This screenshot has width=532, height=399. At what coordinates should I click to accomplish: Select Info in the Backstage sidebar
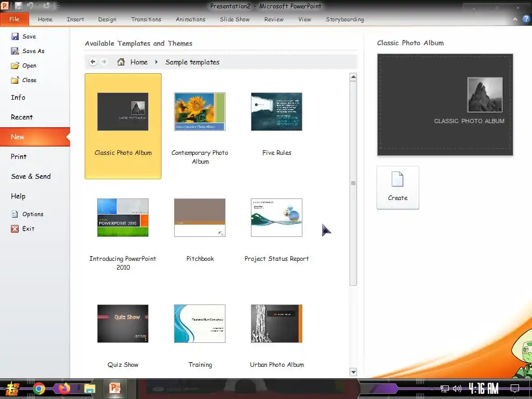(x=35, y=97)
